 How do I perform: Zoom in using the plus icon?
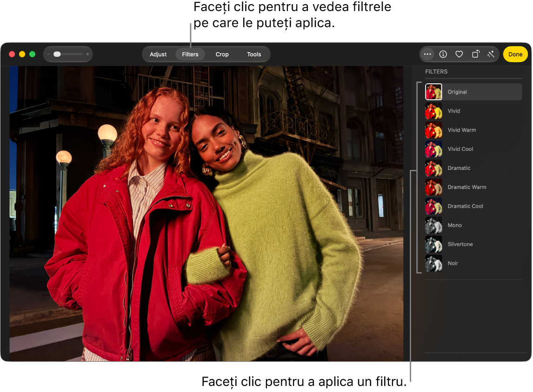(88, 54)
